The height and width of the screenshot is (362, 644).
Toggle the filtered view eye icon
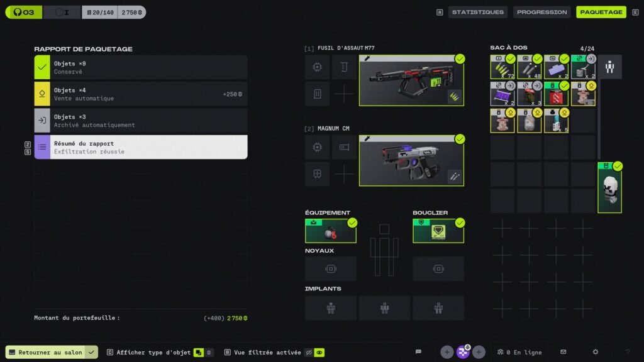click(319, 353)
